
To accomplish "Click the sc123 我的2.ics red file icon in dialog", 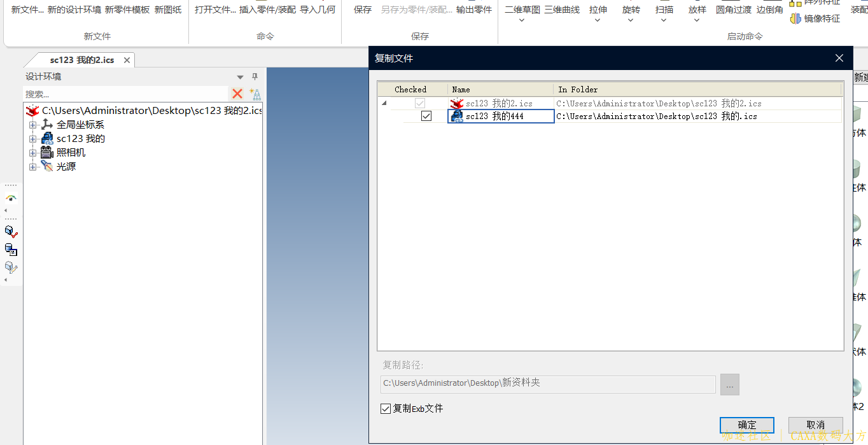I will (x=456, y=103).
